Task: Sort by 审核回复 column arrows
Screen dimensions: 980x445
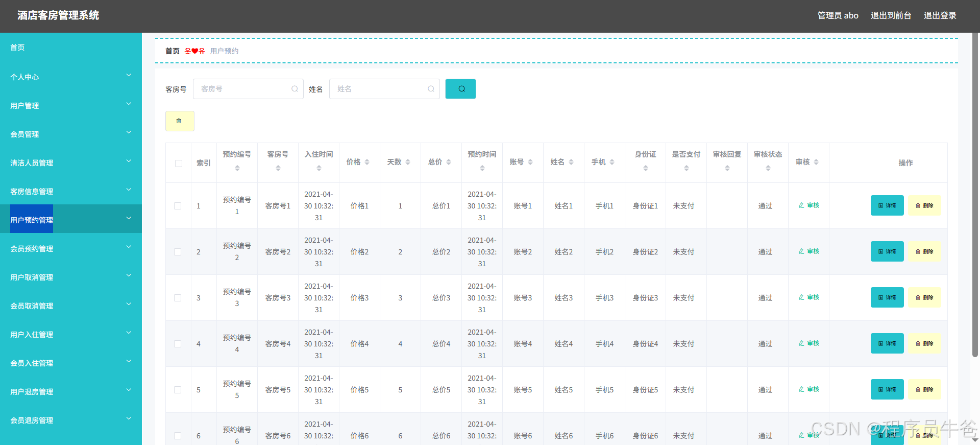Action: [x=727, y=168]
